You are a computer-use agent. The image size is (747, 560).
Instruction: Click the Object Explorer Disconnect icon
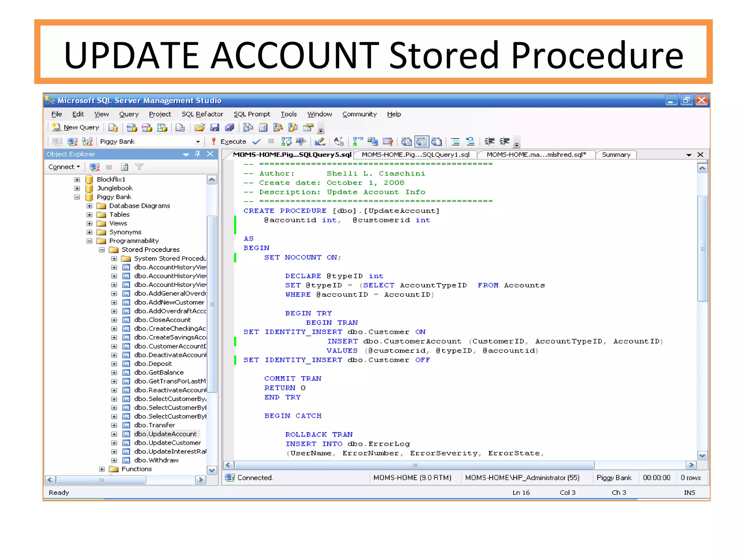[94, 167]
